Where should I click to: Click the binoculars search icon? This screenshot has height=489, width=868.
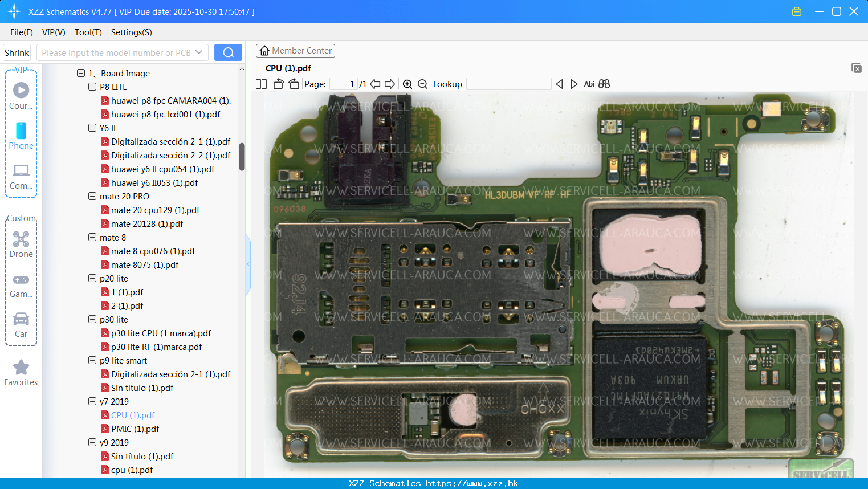[x=604, y=84]
